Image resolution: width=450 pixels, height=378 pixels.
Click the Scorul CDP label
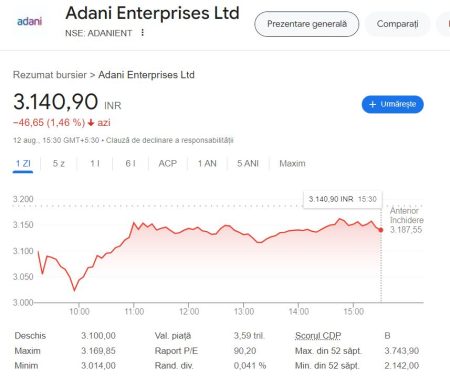pos(318,336)
